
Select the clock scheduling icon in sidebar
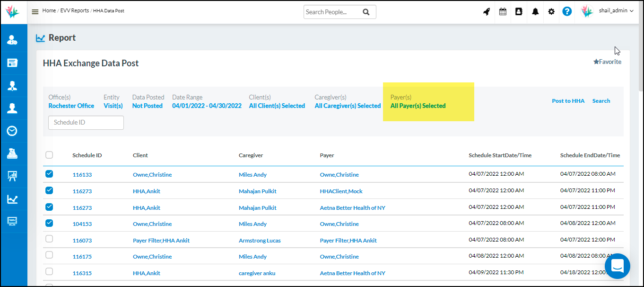14,131
